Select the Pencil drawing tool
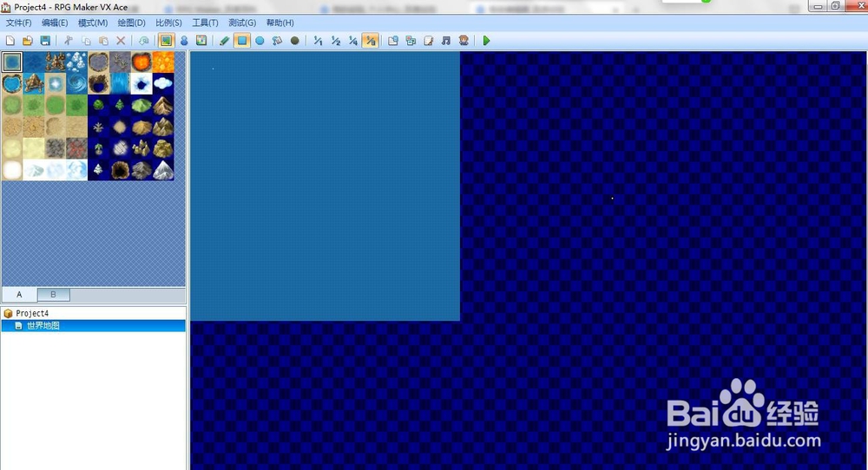 click(x=224, y=41)
